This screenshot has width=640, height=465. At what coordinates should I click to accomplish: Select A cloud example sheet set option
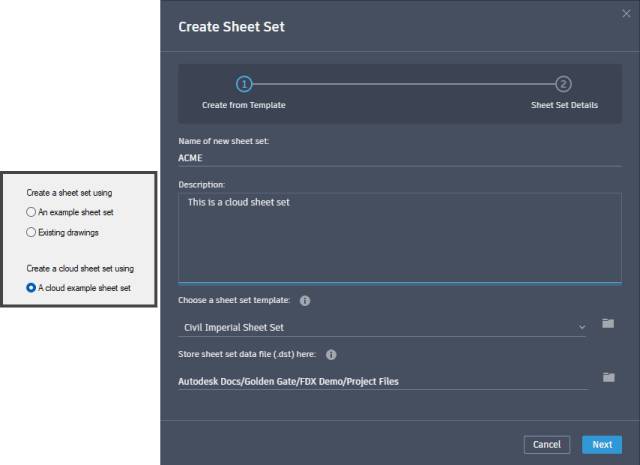pos(31,288)
